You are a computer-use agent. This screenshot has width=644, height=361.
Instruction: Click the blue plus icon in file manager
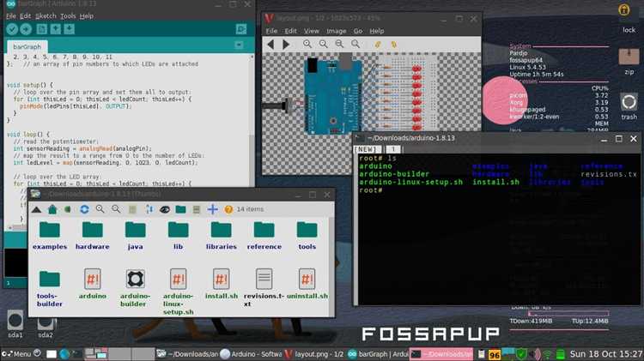point(212,209)
